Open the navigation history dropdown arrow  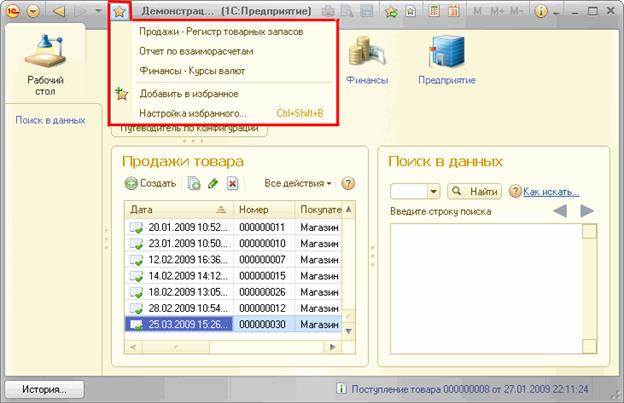click(99, 11)
